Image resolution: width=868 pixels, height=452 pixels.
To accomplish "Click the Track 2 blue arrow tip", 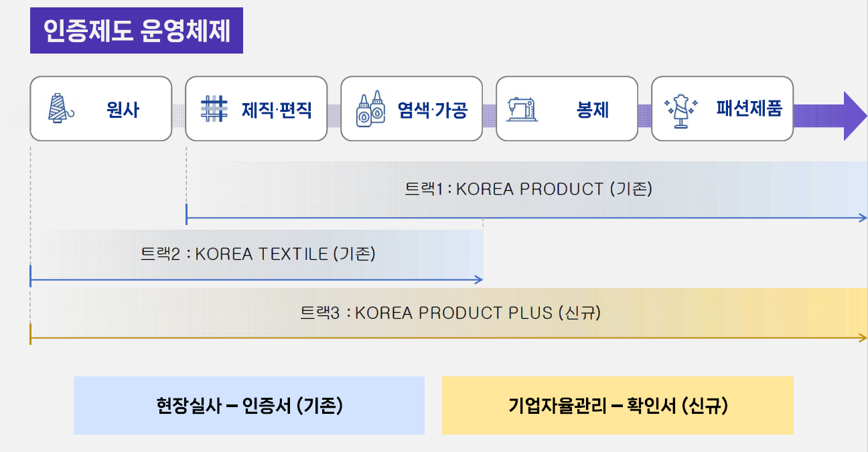I will coord(479,280).
